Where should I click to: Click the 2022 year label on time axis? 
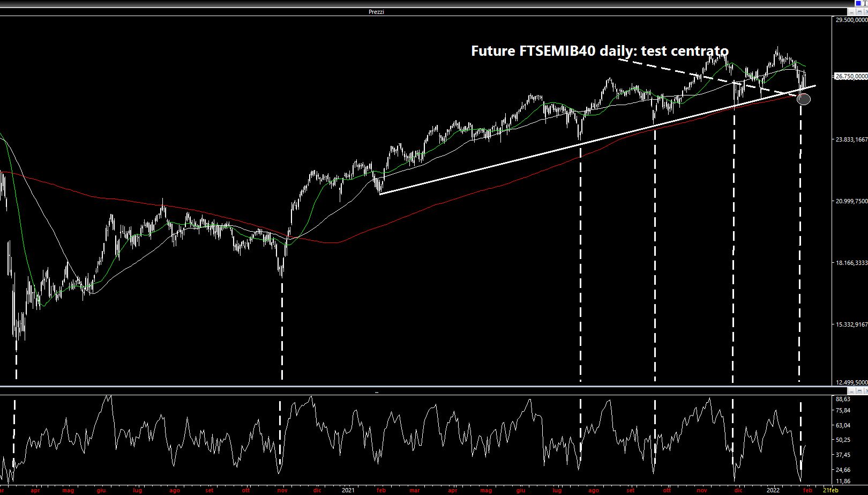[x=773, y=490]
